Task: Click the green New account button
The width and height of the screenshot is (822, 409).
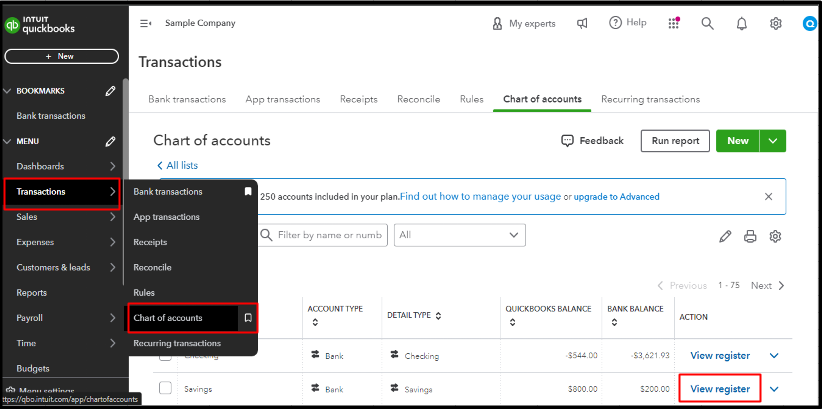Action: pyautogui.click(x=738, y=141)
